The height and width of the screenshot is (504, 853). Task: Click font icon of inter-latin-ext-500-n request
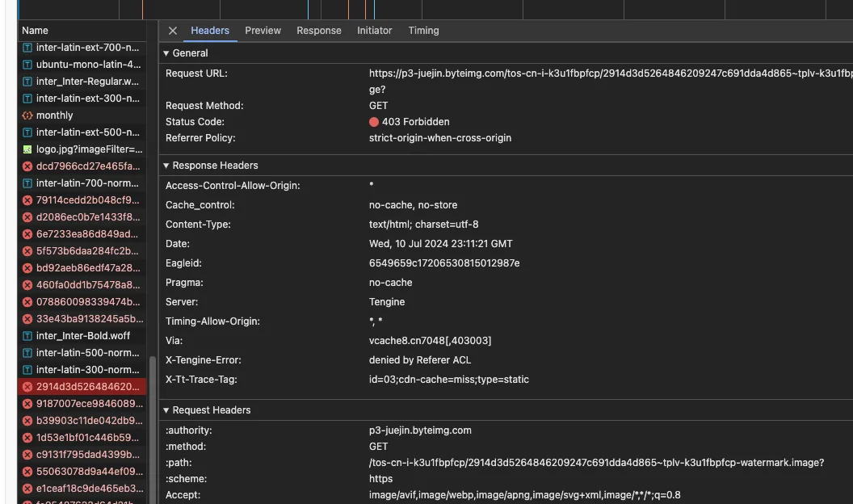pyautogui.click(x=27, y=132)
